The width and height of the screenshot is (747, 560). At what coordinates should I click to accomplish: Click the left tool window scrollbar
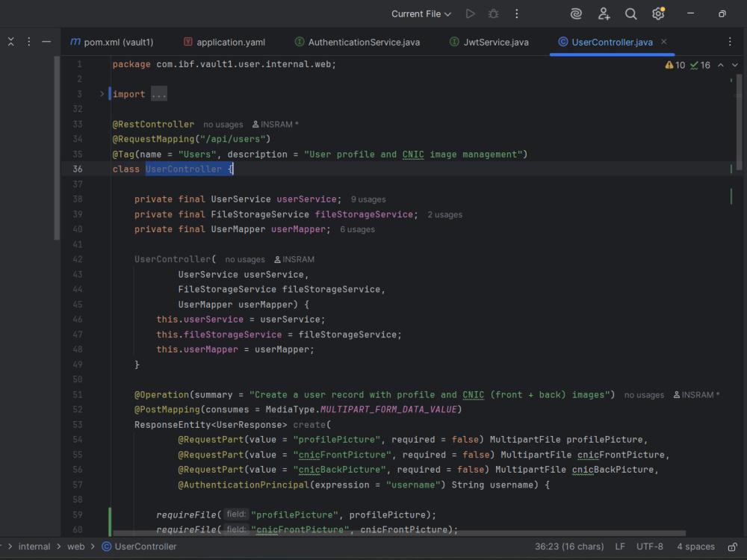point(57,148)
